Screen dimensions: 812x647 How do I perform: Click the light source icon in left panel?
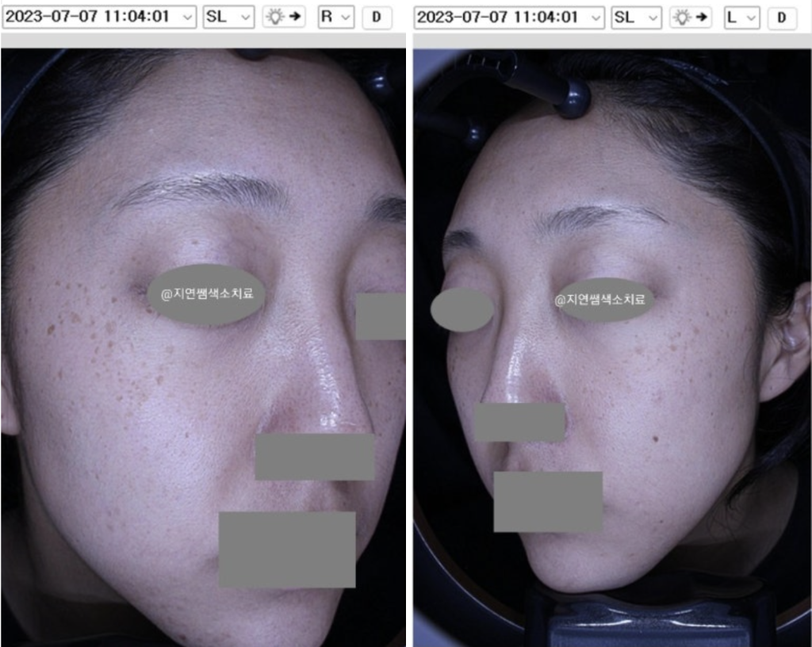click(x=283, y=17)
